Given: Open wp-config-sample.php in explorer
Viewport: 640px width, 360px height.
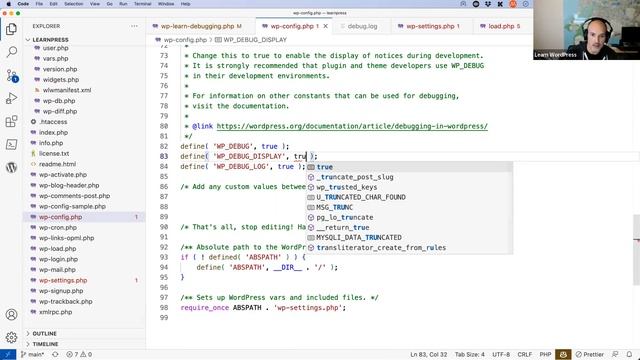Looking at the screenshot, I should coord(72,206).
